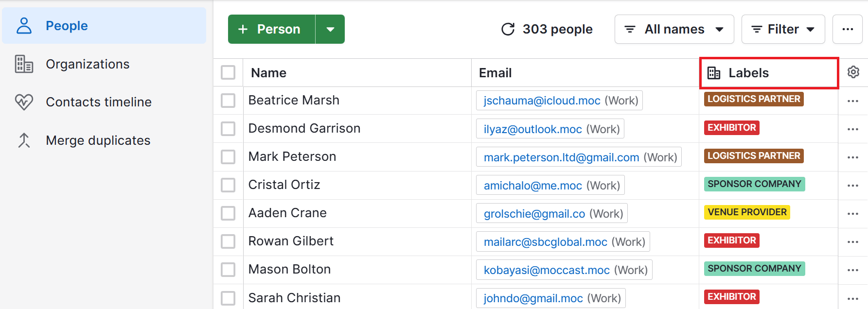Click the refresh icon beside 303 people

[x=508, y=29]
